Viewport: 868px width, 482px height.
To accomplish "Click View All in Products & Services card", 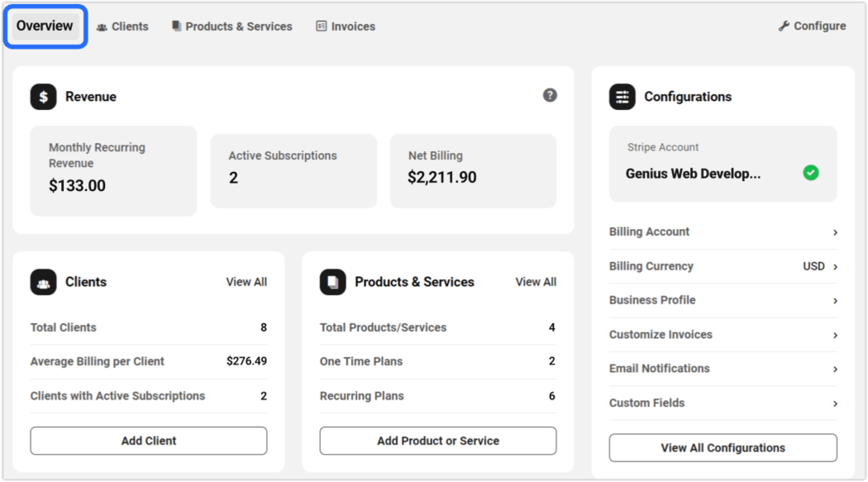I will click(x=536, y=282).
